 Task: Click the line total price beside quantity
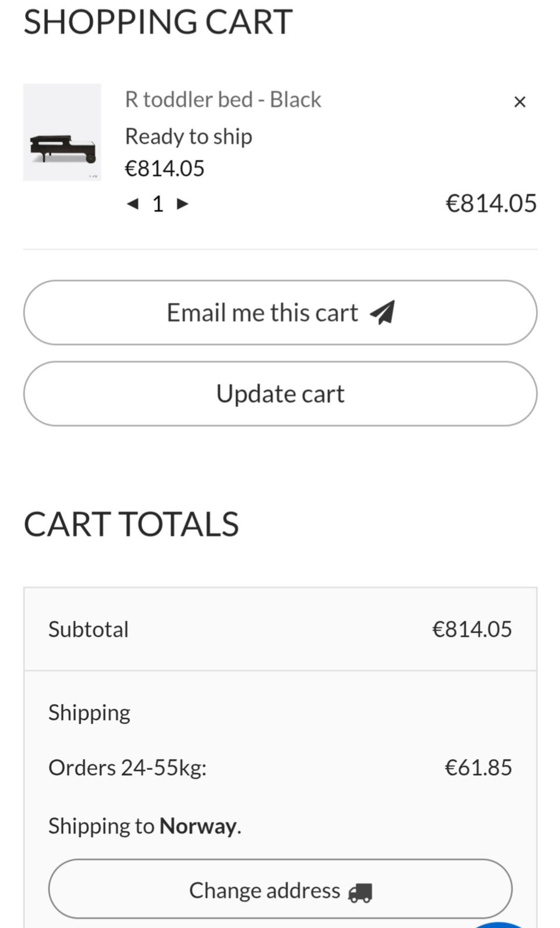pyautogui.click(x=491, y=204)
